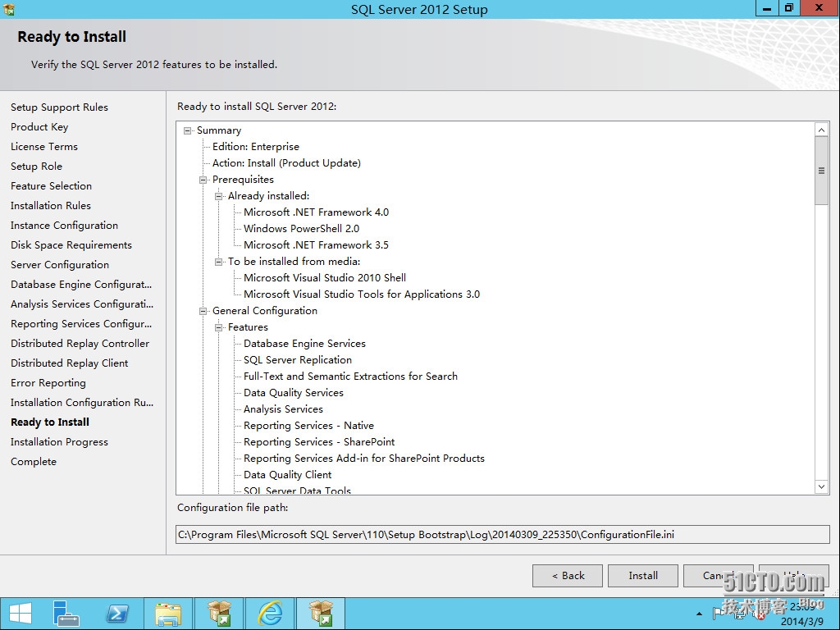Click the Cancel button
The image size is (840, 630).
coord(719,575)
